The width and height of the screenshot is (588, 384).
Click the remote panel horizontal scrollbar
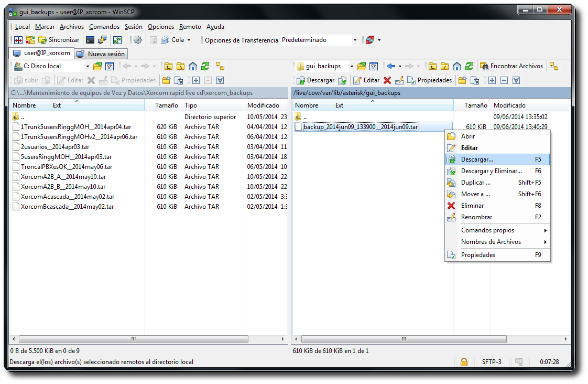404,339
